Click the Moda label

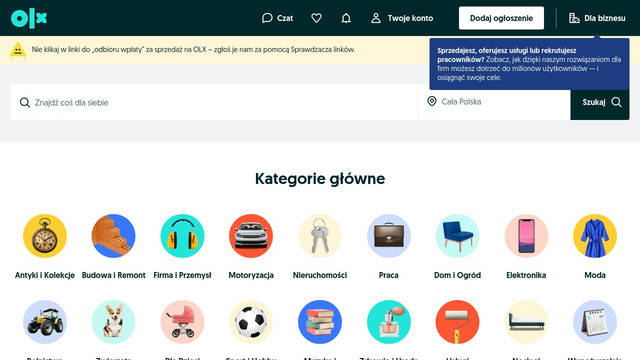[595, 276]
